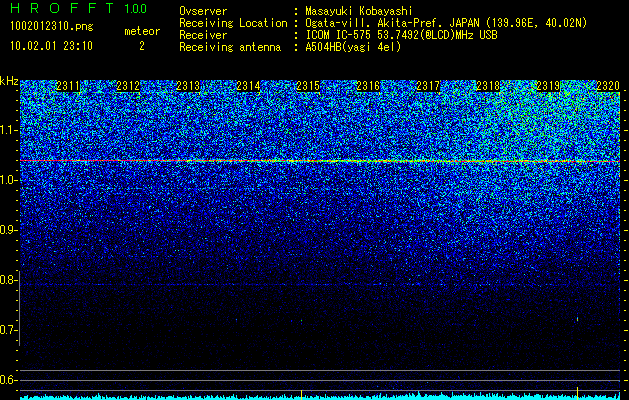Select the ICOM IC-575 receiver value

(x=401, y=35)
